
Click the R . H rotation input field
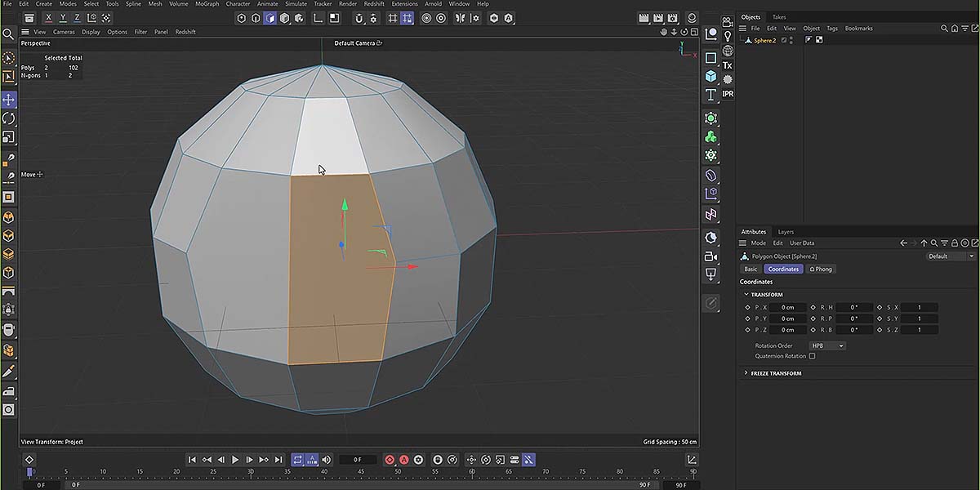[854, 307]
